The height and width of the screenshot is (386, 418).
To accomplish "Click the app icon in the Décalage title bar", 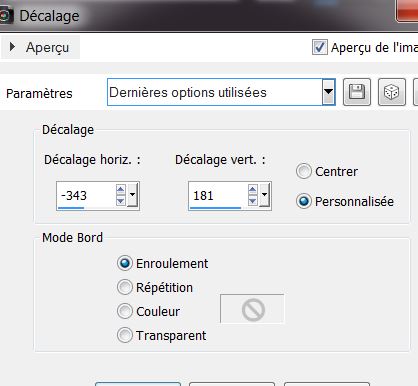I will click(x=6, y=16).
